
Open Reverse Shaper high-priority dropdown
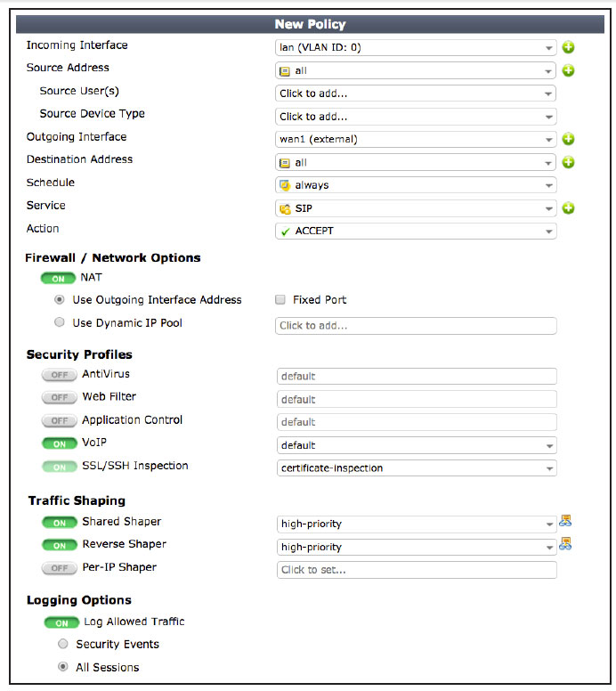[x=417, y=547]
